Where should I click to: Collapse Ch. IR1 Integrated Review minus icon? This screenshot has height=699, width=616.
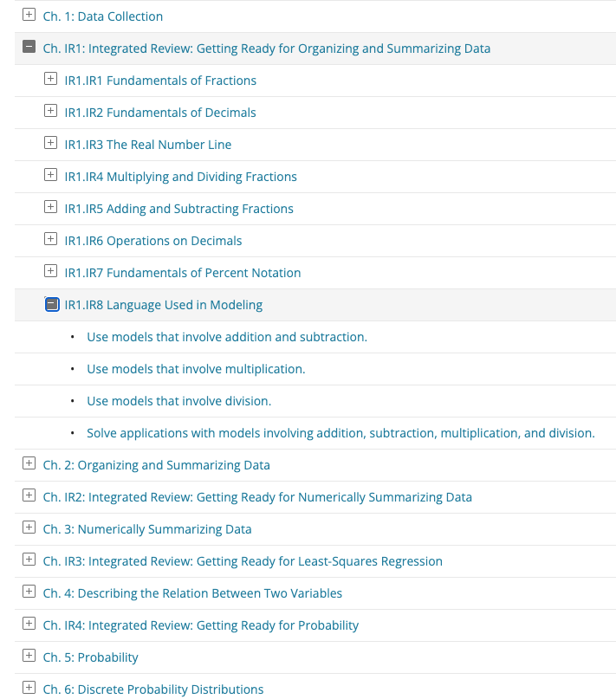(29, 48)
